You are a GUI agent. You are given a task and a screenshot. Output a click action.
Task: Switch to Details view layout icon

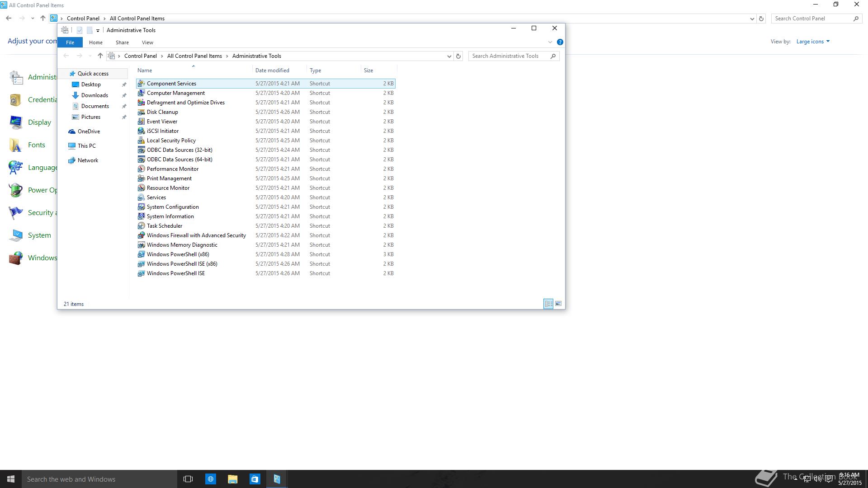(548, 304)
